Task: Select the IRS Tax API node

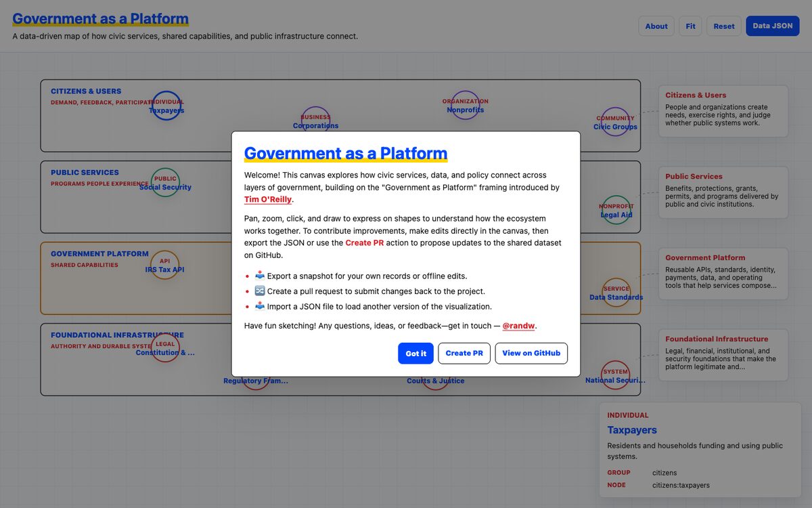Action: pos(164,265)
